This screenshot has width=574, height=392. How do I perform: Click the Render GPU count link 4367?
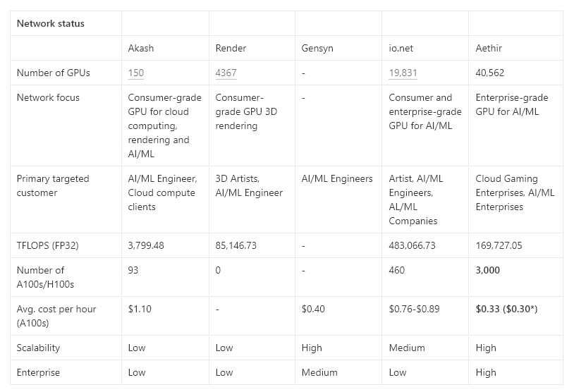coord(226,73)
